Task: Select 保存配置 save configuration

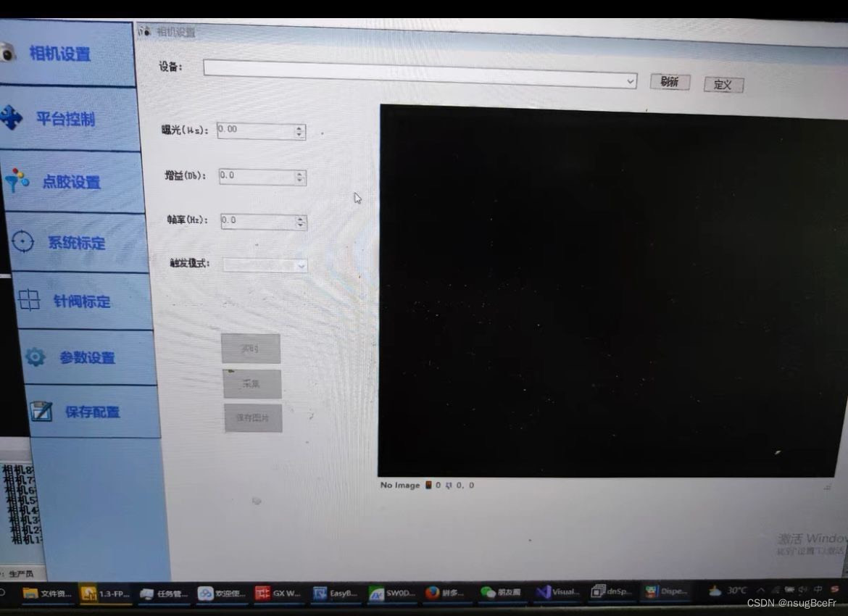Action: 92,412
